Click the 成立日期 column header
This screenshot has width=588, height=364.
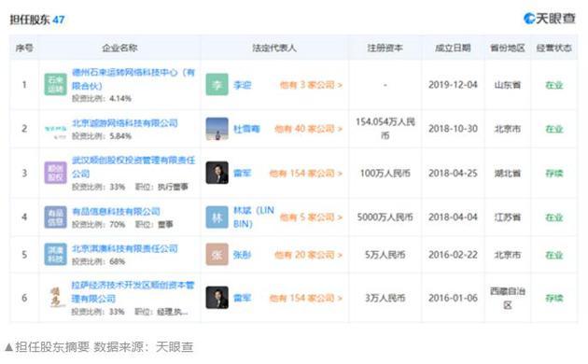[x=453, y=48]
